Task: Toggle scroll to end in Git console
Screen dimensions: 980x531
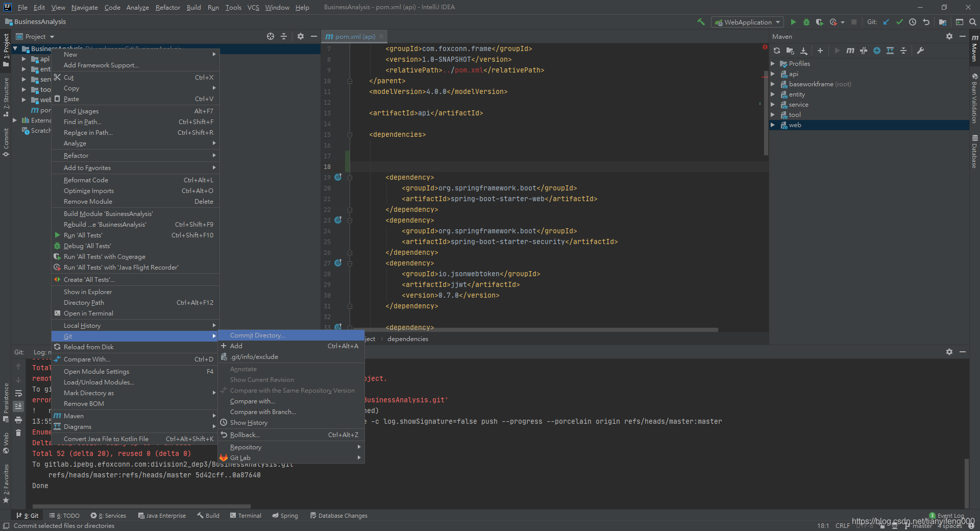Action: [x=18, y=406]
